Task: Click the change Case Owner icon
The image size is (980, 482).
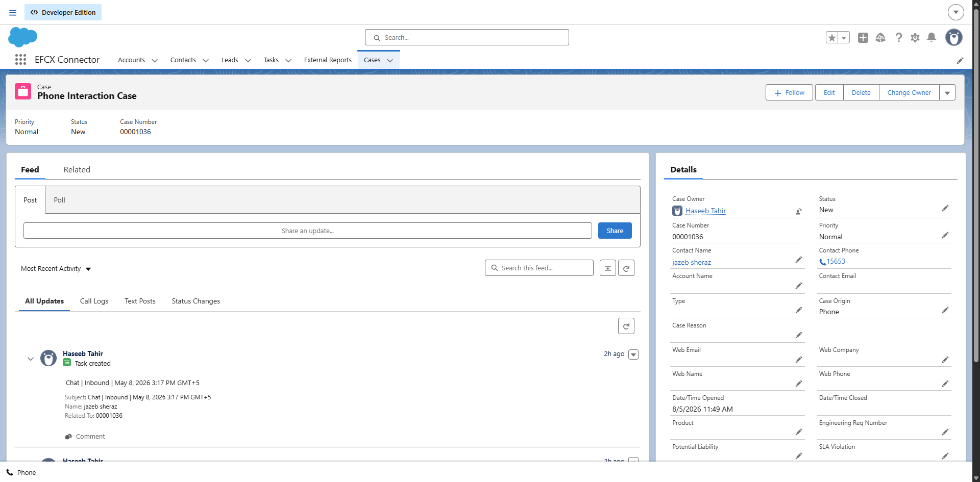Action: [799, 211]
